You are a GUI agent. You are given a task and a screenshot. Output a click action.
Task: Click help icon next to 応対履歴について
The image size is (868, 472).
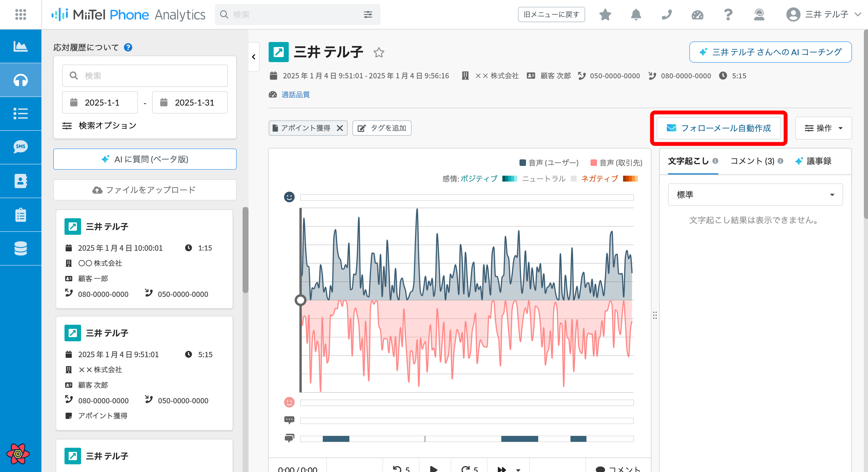pyautogui.click(x=128, y=47)
